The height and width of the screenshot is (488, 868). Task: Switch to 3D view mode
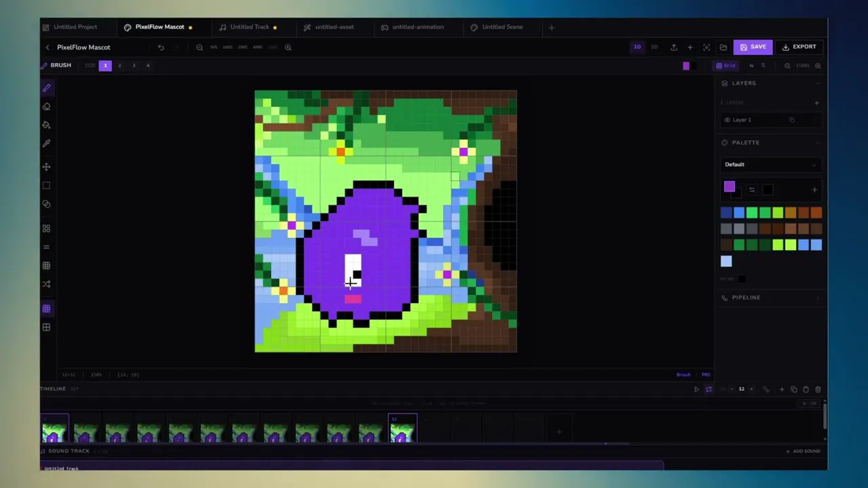click(654, 47)
